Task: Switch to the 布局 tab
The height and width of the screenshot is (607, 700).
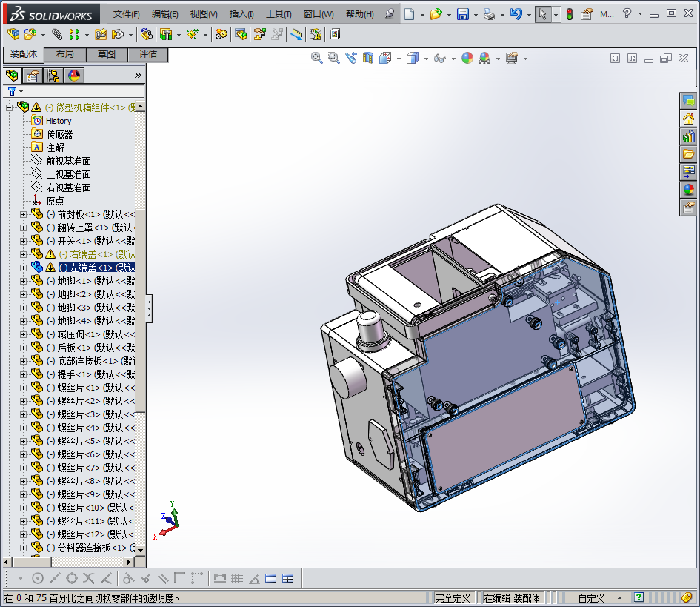Action: 65,54
